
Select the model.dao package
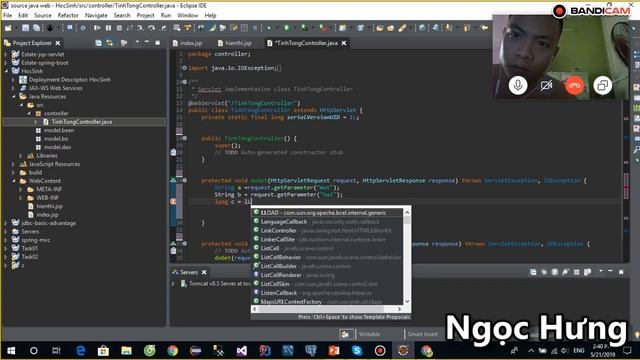coord(58,147)
